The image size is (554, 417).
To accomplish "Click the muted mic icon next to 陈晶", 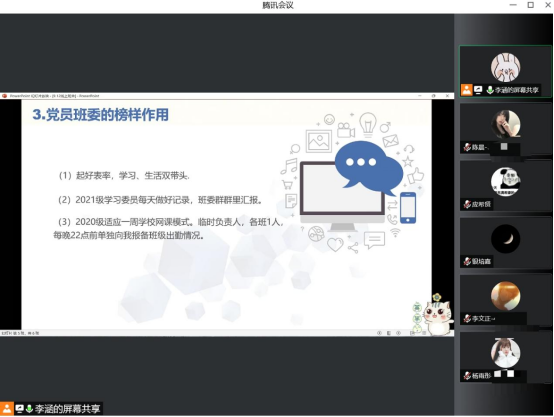I will [467, 147].
